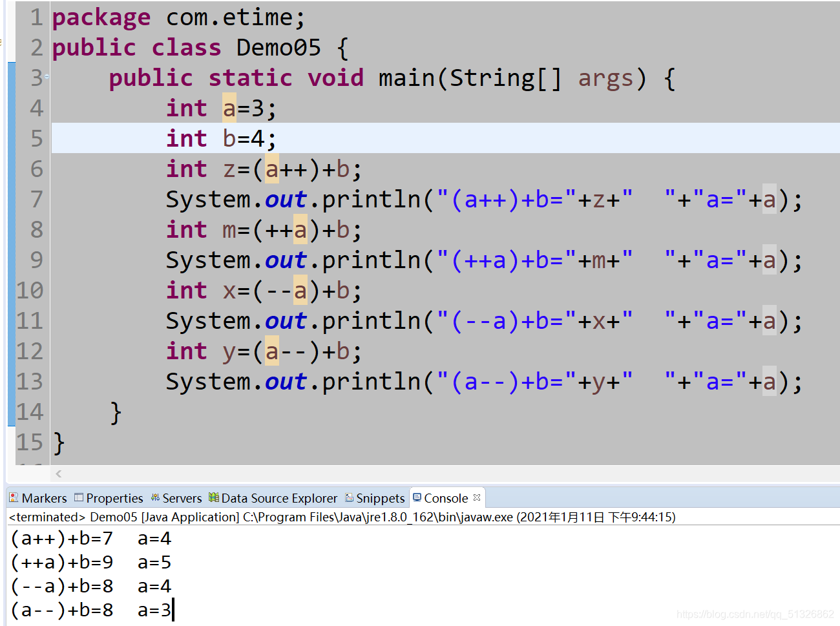Click string "(++a)+b=" on line 9
This screenshot has height=626, width=840.
click(507, 260)
